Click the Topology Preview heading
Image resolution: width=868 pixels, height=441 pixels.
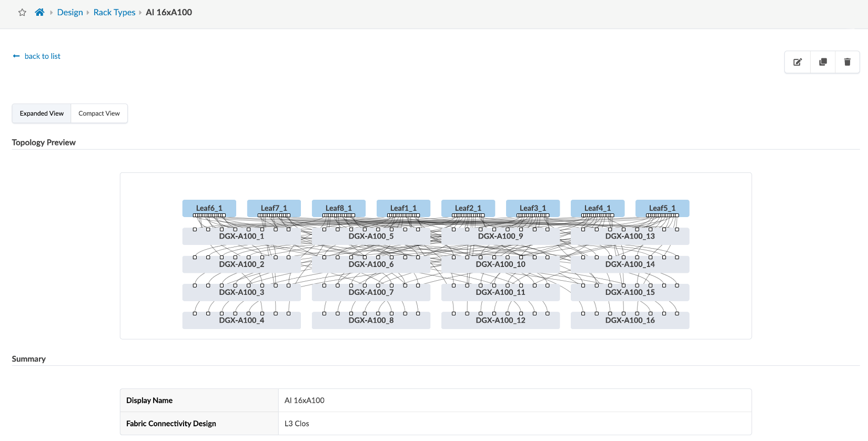[44, 142]
